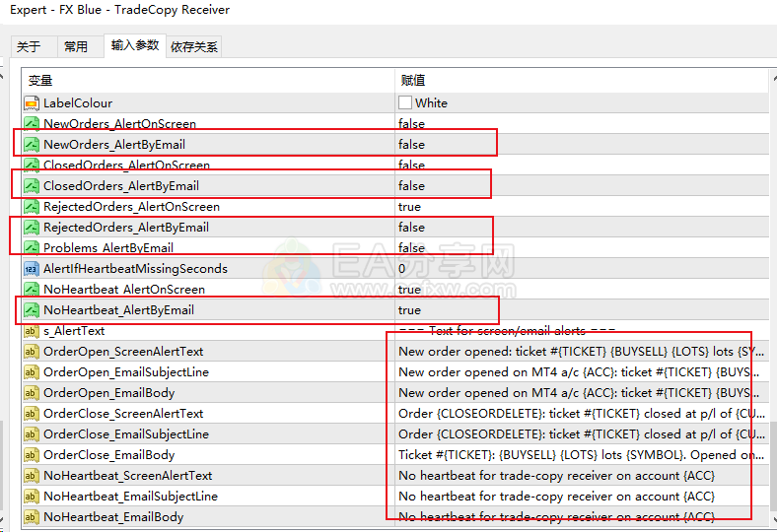
Task: Click the OrderClose_EmailBody string icon
Action: (32, 455)
